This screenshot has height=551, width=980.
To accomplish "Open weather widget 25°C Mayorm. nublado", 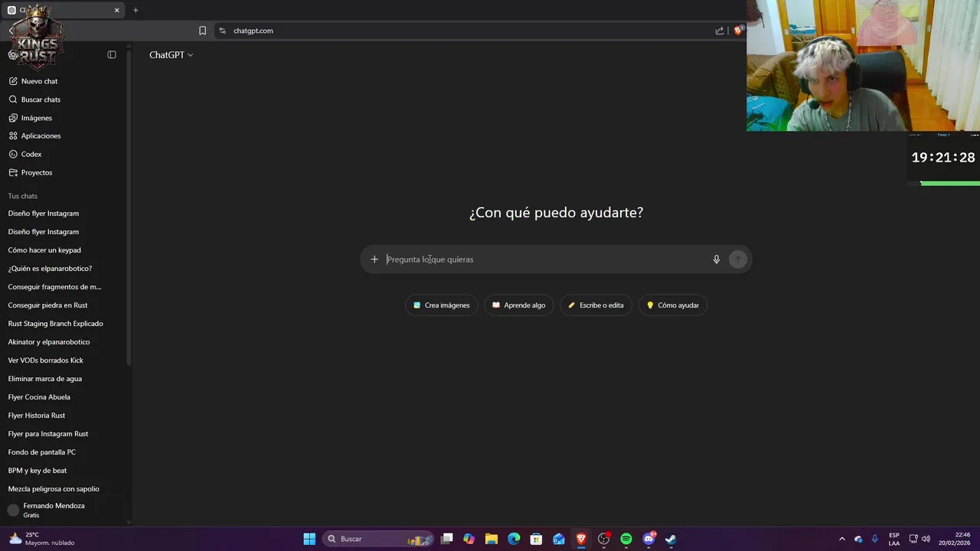I will click(x=42, y=539).
